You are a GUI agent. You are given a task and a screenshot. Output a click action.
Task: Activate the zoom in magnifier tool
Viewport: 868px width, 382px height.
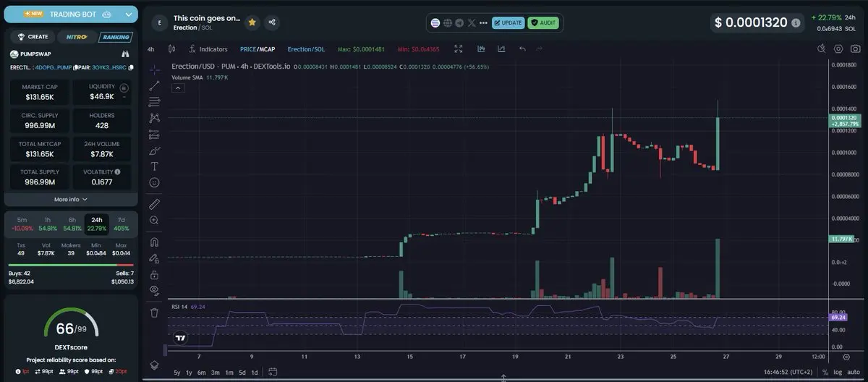(x=154, y=220)
